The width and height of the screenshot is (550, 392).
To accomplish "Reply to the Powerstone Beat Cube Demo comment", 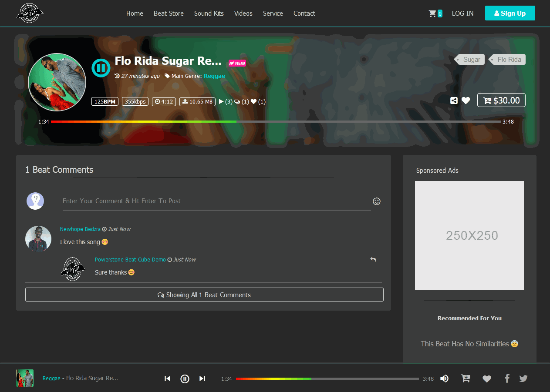I will pos(373,259).
